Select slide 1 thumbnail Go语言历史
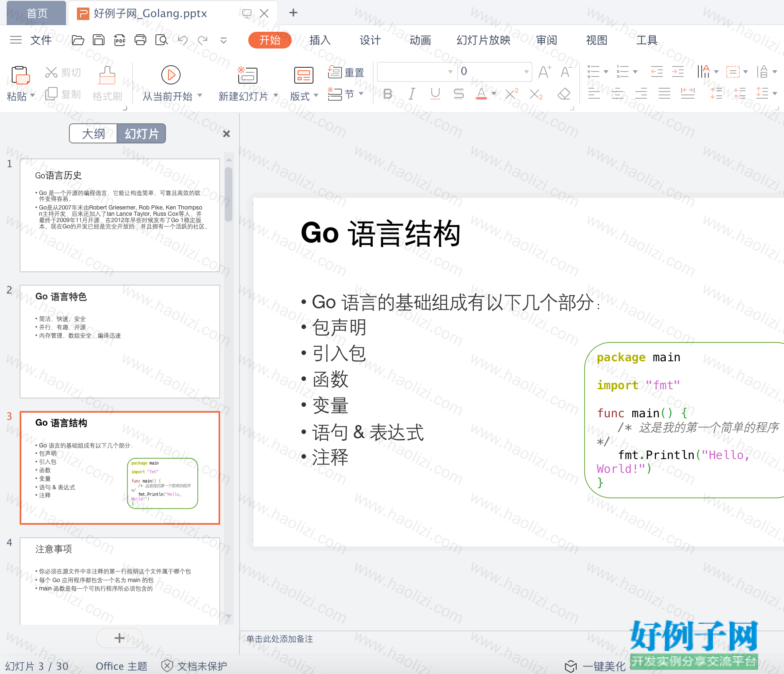The height and width of the screenshot is (674, 784). [x=120, y=215]
